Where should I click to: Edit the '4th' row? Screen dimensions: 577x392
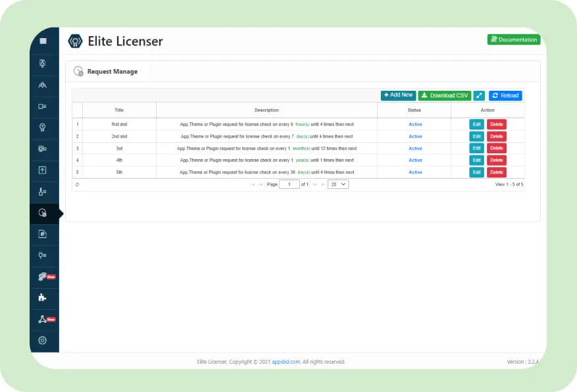(x=476, y=160)
